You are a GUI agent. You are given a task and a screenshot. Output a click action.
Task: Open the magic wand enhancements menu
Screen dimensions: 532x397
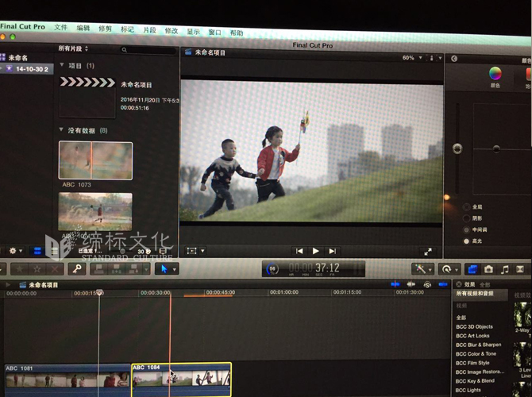(x=422, y=269)
